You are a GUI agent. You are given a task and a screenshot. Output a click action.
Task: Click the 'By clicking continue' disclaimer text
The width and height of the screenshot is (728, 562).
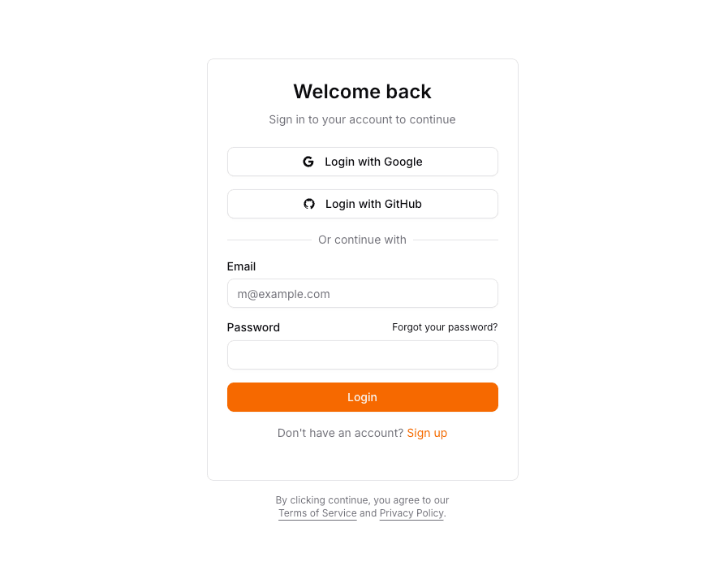tap(362, 500)
